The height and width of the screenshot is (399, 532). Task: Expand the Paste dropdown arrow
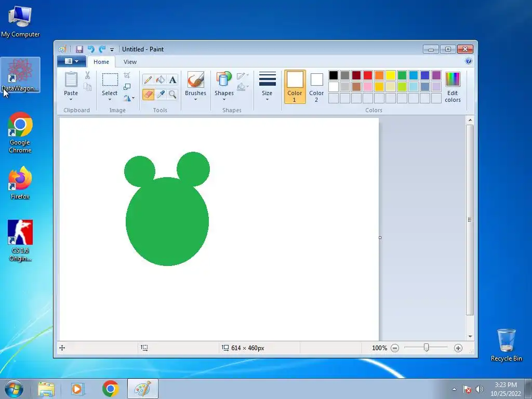71,99
